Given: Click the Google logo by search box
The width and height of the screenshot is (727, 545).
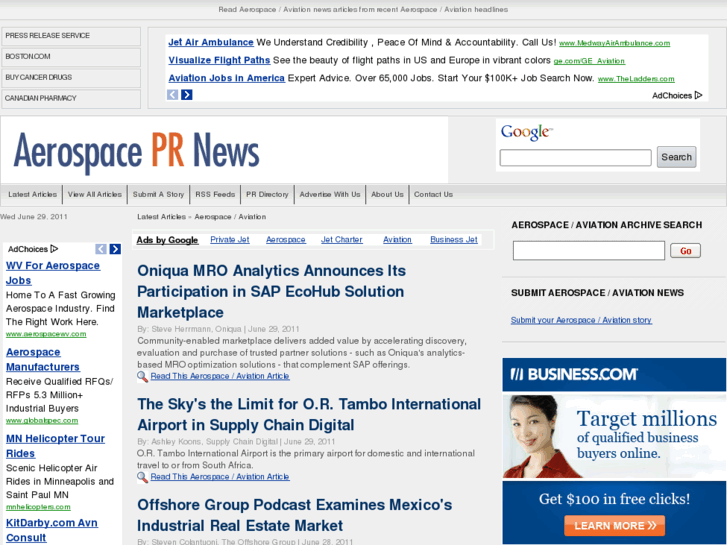Looking at the screenshot, I should [527, 132].
